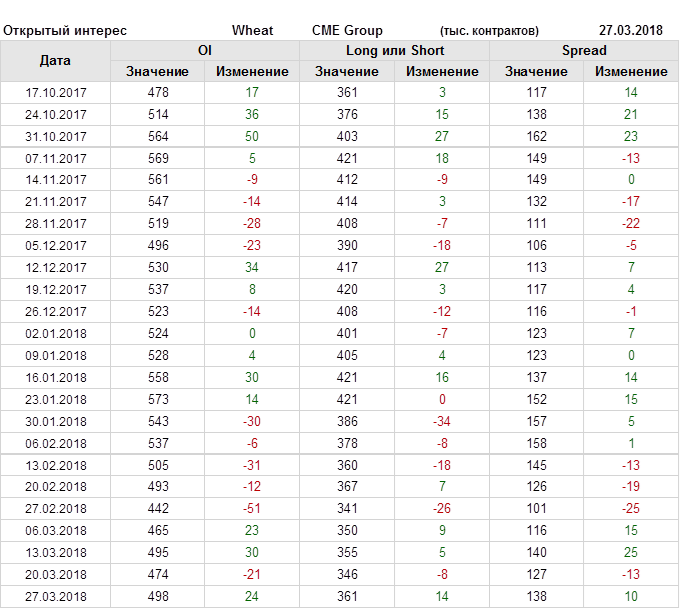Select the "Spread" group header
680x609 pixels.
click(x=584, y=50)
